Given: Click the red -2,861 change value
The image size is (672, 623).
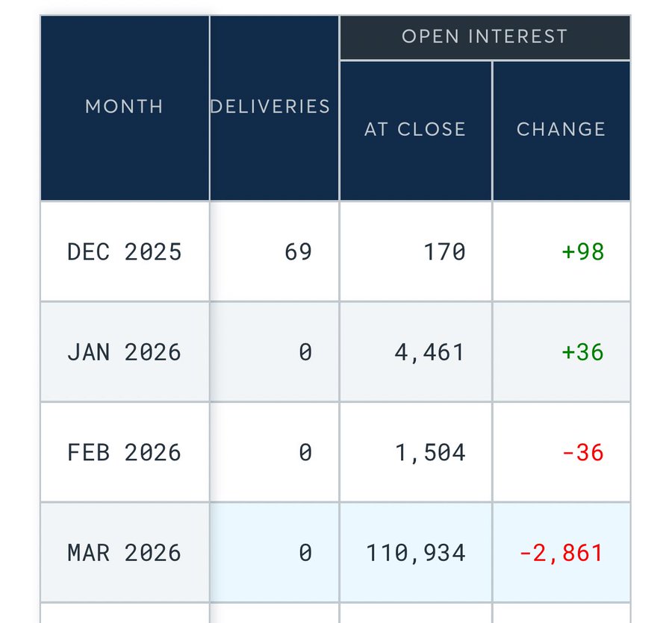Looking at the screenshot, I should (x=561, y=553).
